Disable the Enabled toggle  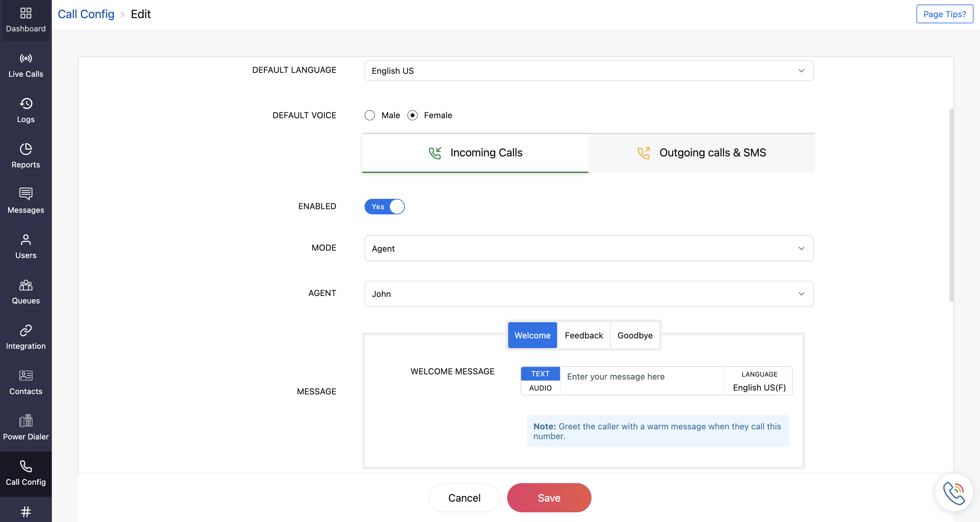[x=384, y=207]
